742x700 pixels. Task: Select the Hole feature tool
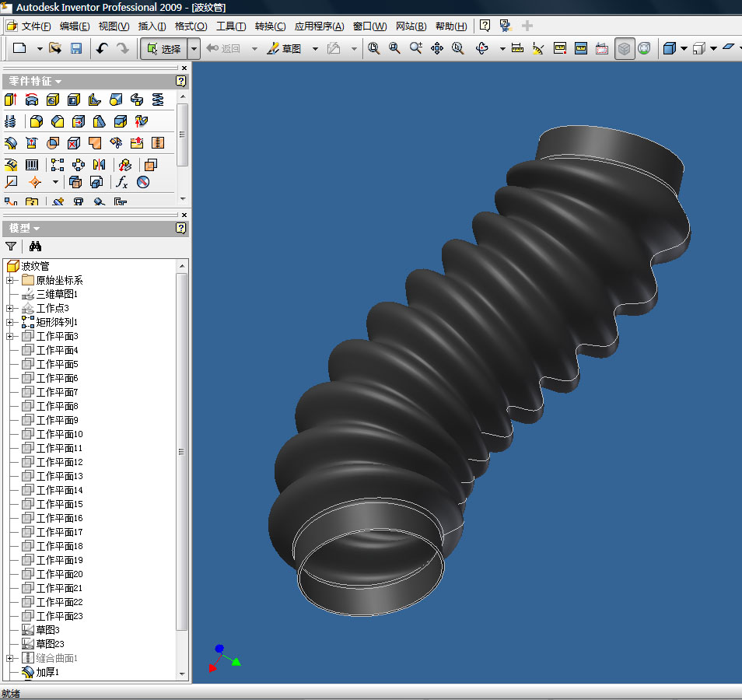[x=53, y=100]
